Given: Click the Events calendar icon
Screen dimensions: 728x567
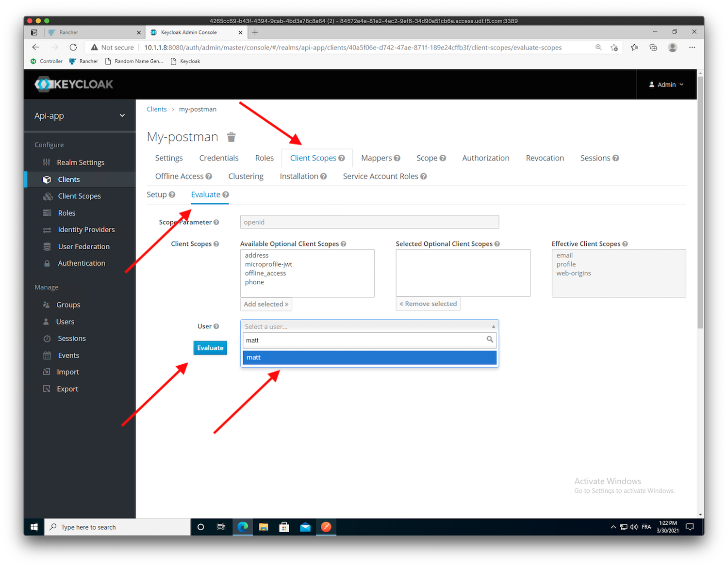Looking at the screenshot, I should point(47,356).
